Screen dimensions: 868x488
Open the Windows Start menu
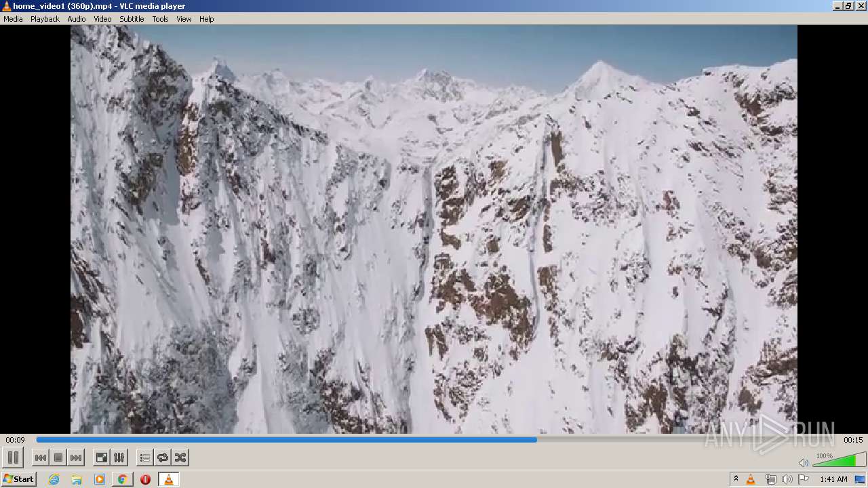coord(18,479)
